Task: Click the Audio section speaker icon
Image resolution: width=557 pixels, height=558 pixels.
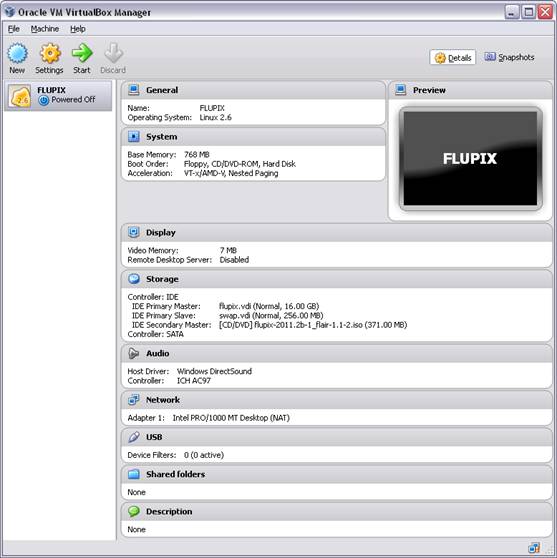Action: (x=133, y=353)
